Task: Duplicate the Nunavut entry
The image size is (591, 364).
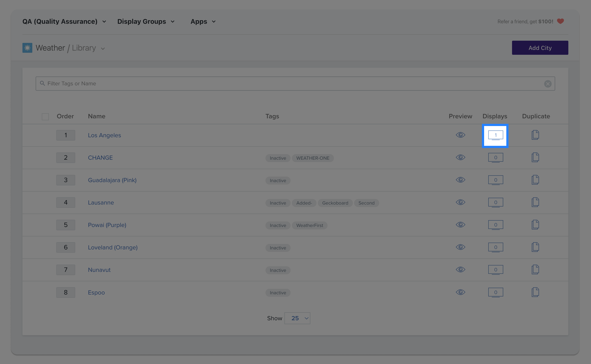Action: point(535,269)
